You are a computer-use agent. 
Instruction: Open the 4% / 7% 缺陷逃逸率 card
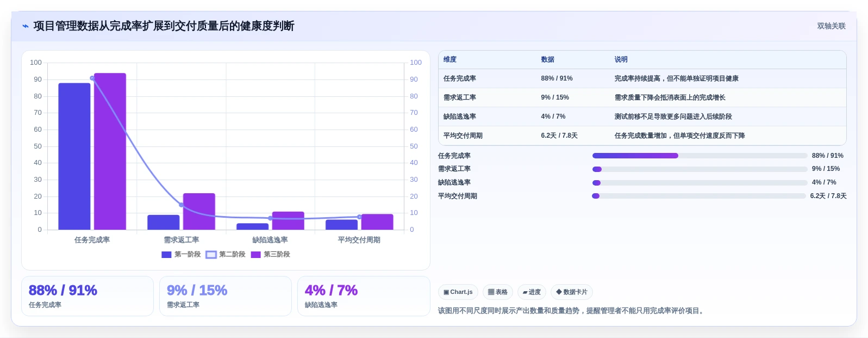point(364,296)
